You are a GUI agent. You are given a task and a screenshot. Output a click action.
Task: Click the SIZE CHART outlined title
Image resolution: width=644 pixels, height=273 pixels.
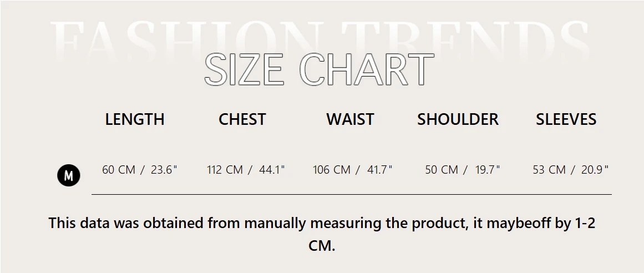(x=319, y=70)
